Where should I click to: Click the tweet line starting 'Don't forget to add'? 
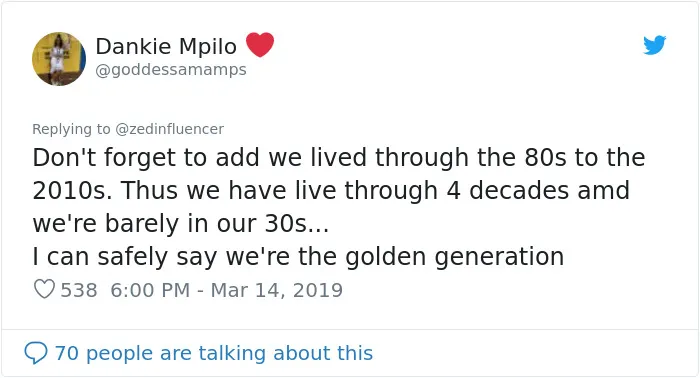pyautogui.click(x=339, y=158)
